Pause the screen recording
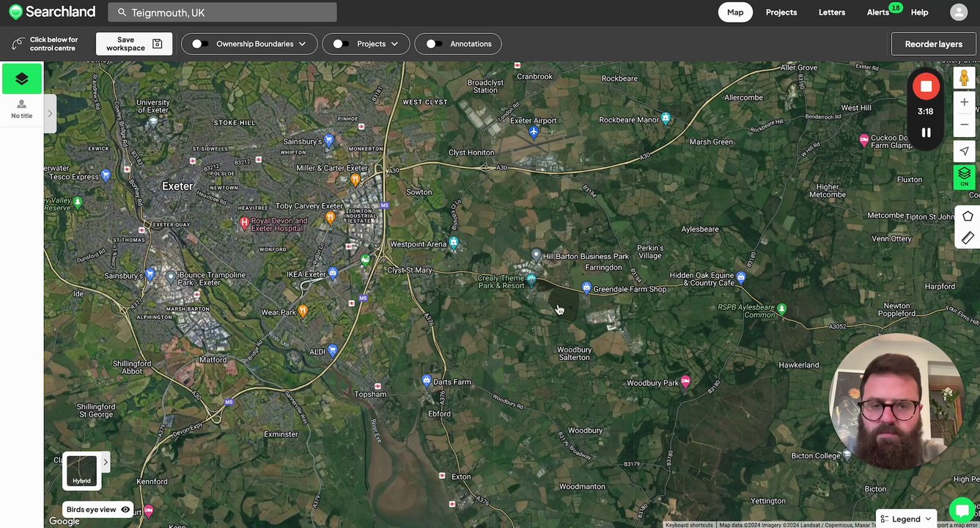The image size is (980, 528). [926, 133]
